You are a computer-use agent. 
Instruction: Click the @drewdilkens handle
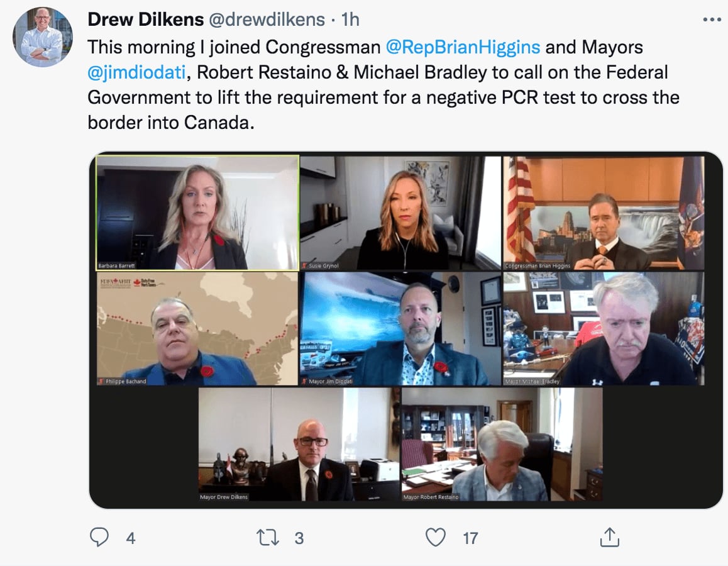coord(267,19)
